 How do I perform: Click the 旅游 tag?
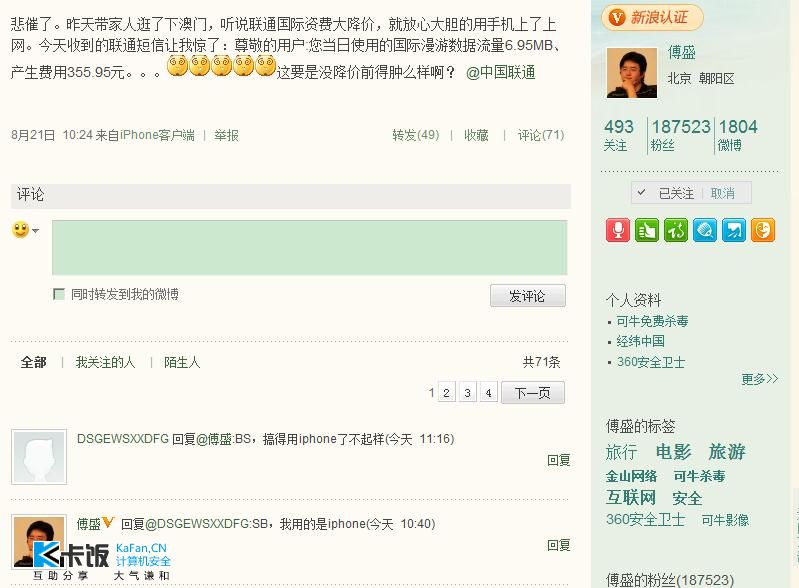(727, 452)
